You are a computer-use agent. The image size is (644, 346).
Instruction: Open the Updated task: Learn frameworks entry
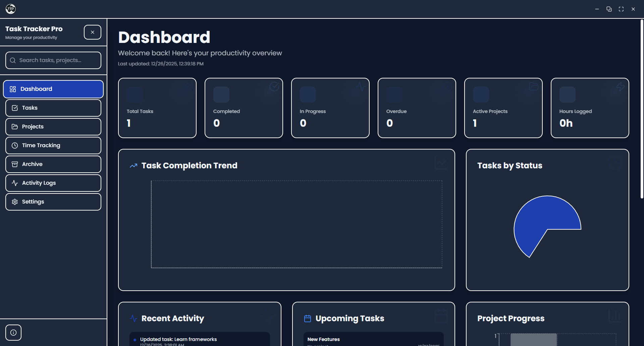[x=178, y=339]
